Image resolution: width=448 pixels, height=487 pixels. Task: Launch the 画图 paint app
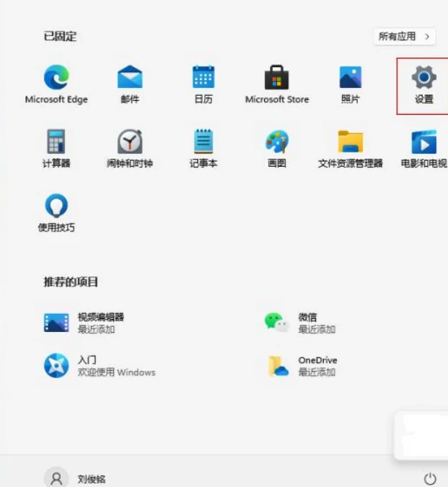pos(277,149)
